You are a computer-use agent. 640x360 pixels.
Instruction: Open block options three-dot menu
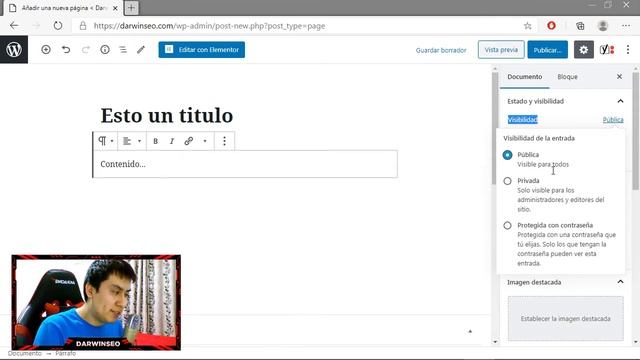[x=224, y=141]
